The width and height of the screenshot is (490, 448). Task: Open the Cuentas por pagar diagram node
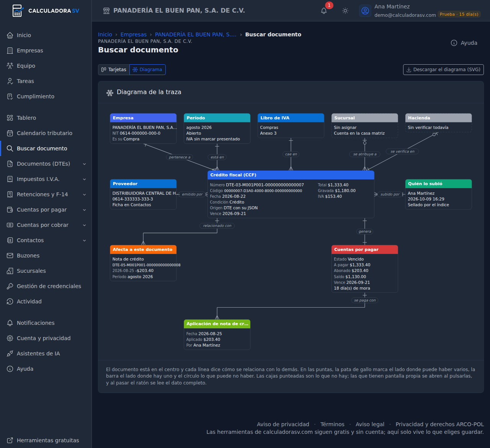tap(365, 269)
